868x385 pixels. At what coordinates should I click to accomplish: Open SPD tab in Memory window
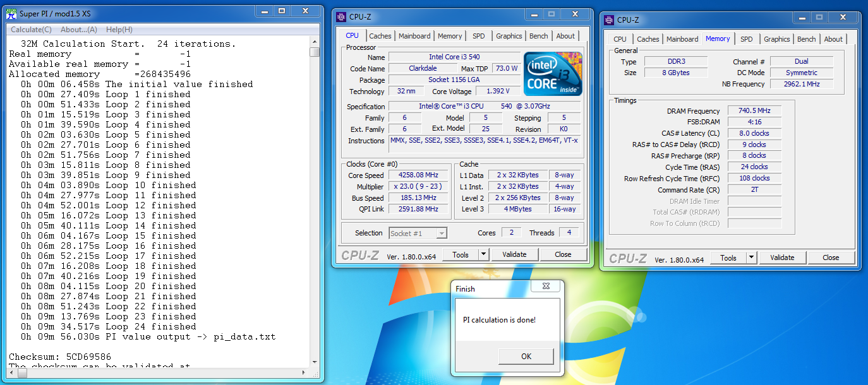coord(747,39)
